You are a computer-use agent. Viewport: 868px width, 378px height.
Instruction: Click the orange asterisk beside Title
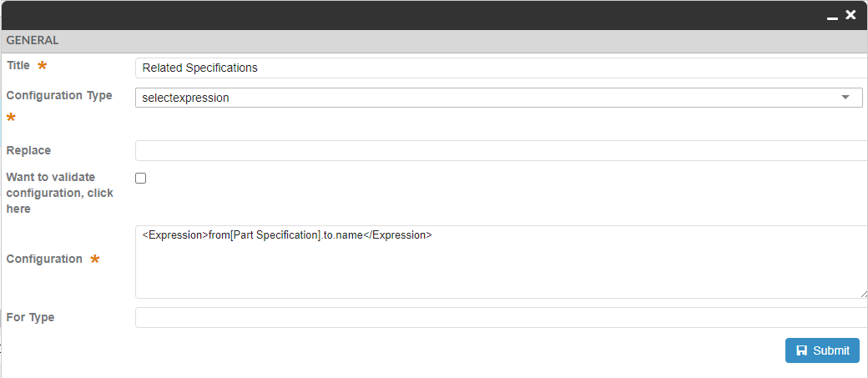pyautogui.click(x=42, y=66)
